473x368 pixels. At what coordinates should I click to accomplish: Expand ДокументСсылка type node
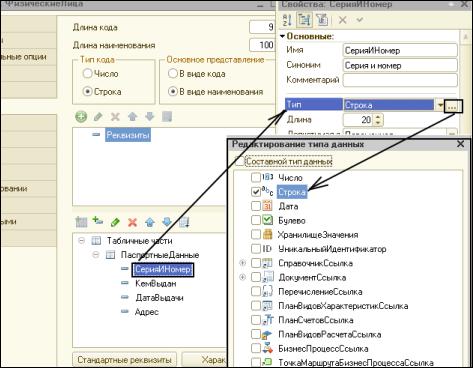[x=243, y=277]
